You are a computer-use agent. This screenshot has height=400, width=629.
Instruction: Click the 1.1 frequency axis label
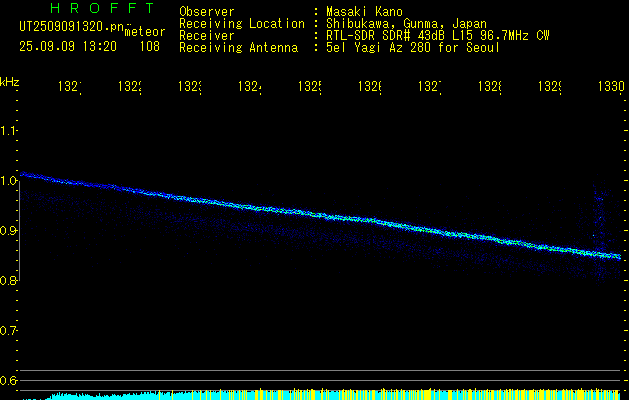click(x=9, y=130)
